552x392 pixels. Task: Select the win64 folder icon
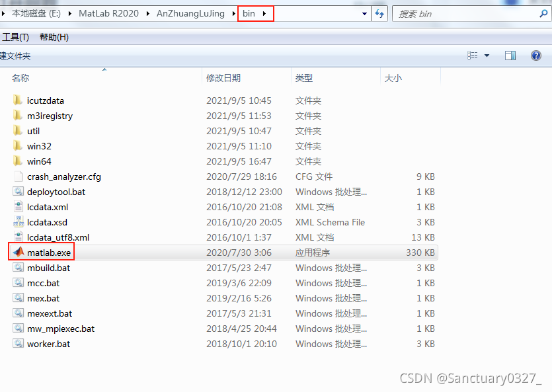pos(18,161)
